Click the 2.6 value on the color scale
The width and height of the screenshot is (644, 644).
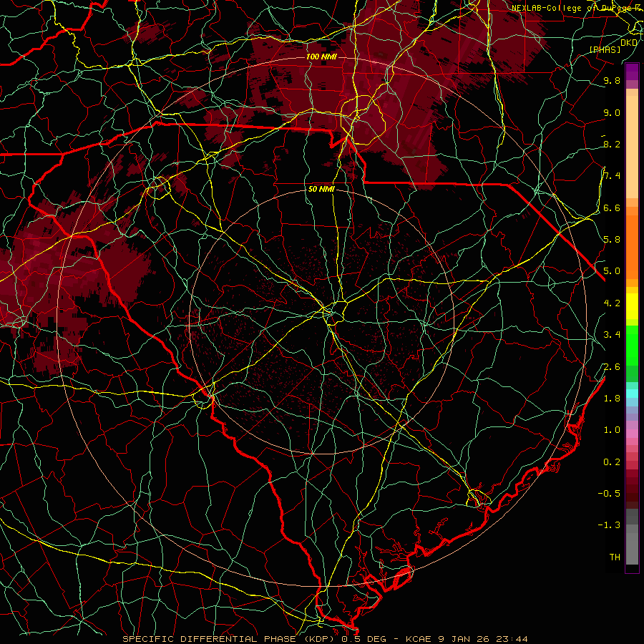tap(612, 366)
